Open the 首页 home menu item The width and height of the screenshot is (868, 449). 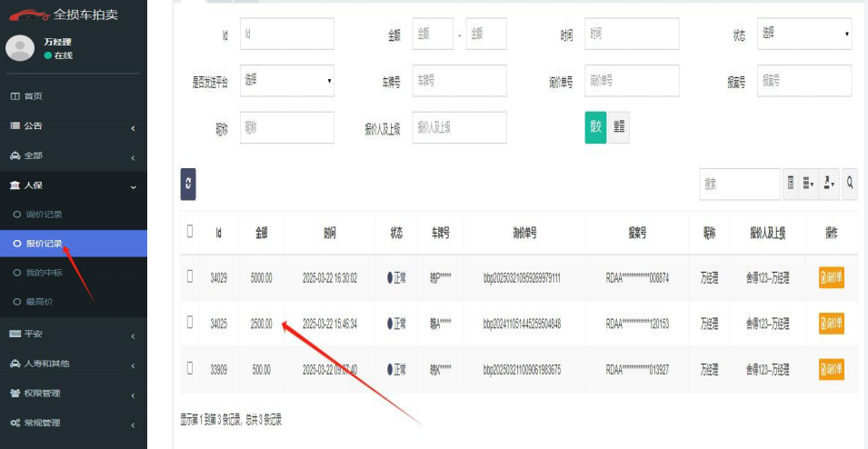tap(33, 96)
